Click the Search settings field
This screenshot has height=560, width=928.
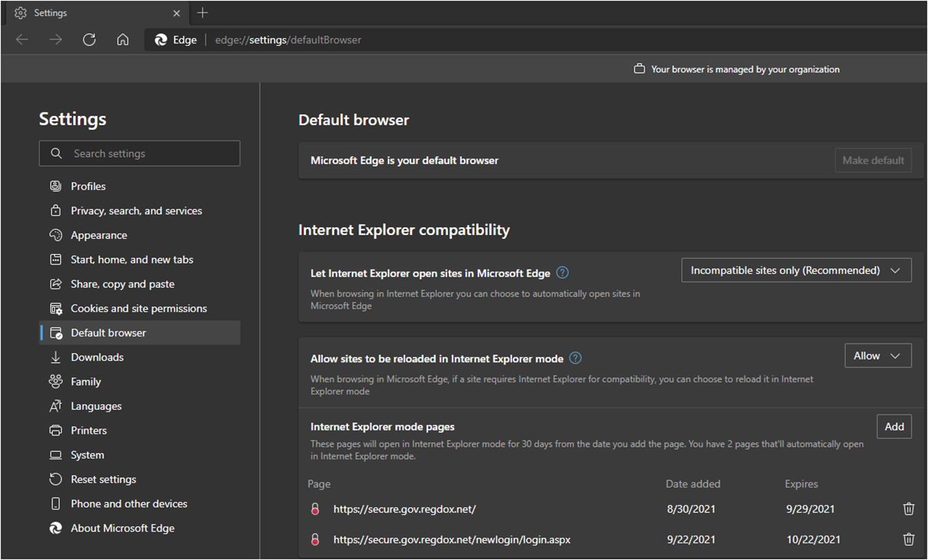click(139, 153)
